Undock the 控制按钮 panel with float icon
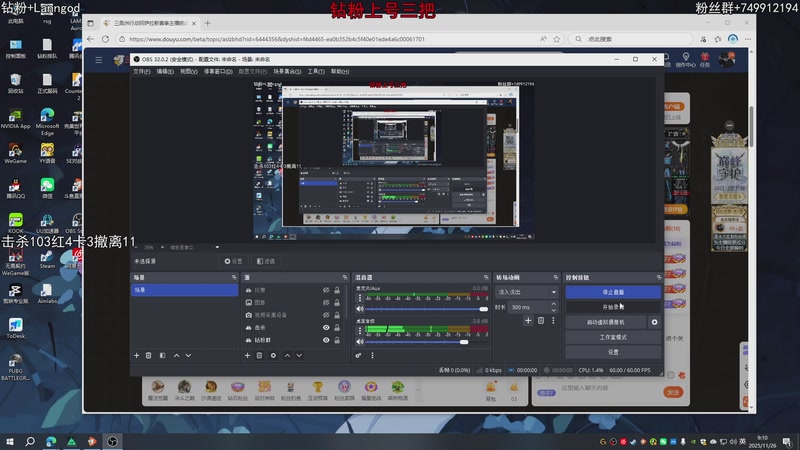Image resolution: width=800 pixels, height=450 pixels. click(659, 277)
